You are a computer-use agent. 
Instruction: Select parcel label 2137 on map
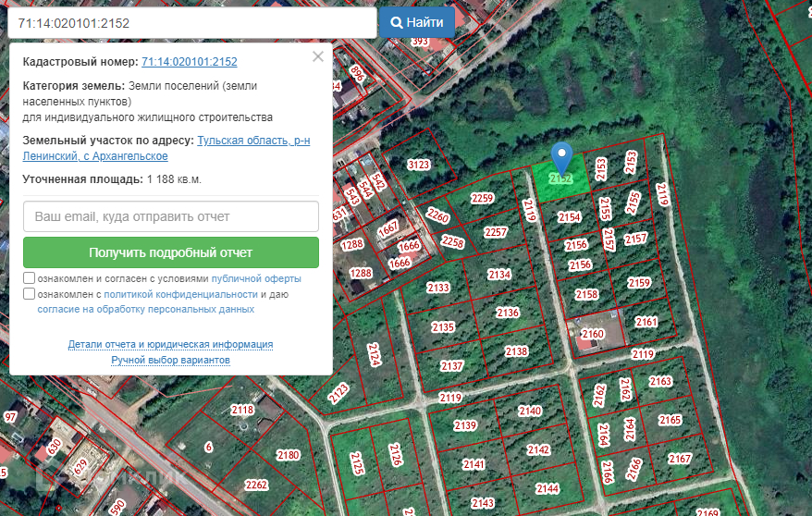pyautogui.click(x=451, y=366)
